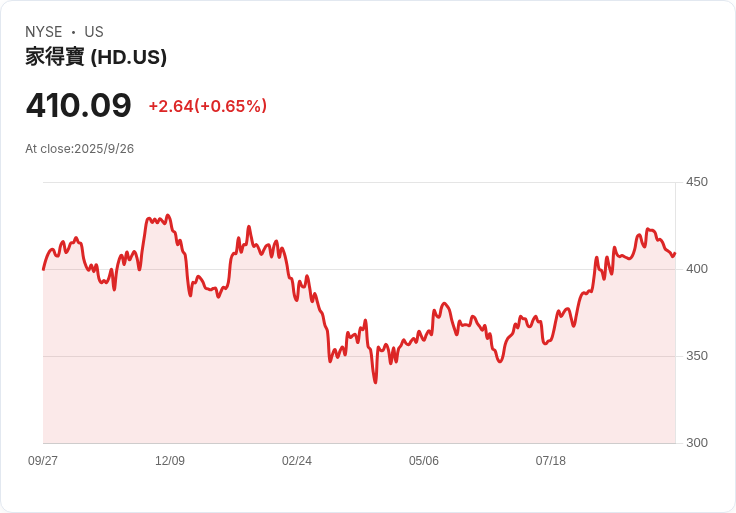
Task: Click the 450 y-axis label
Action: click(x=697, y=182)
